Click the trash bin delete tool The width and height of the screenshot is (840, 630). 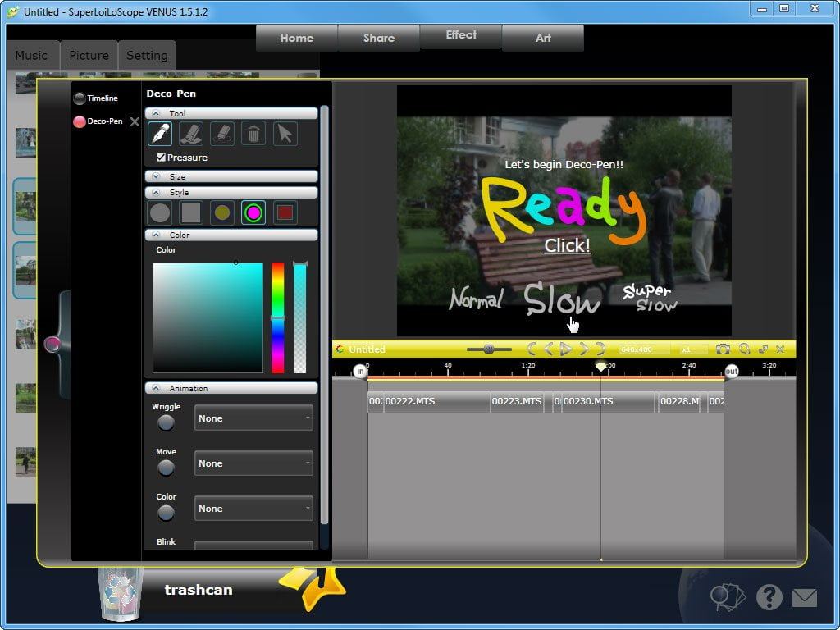pos(253,134)
